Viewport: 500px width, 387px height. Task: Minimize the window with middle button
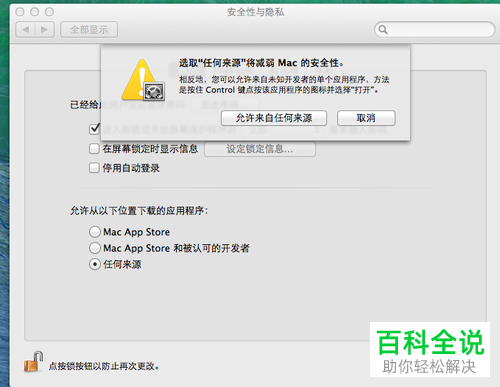(x=35, y=12)
